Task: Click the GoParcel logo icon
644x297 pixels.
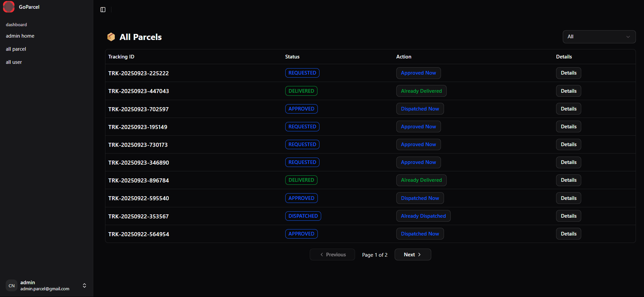Action: pos(9,7)
